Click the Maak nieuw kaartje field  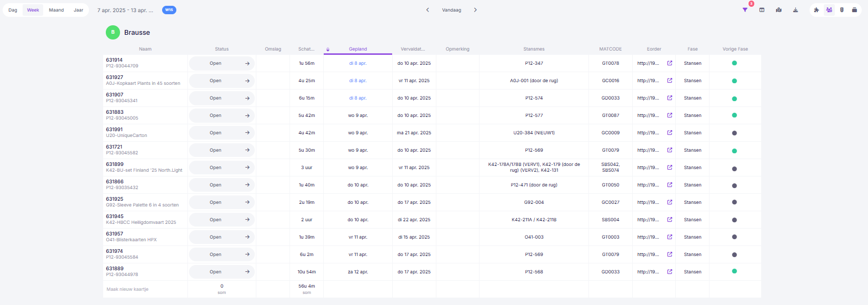(x=145, y=289)
